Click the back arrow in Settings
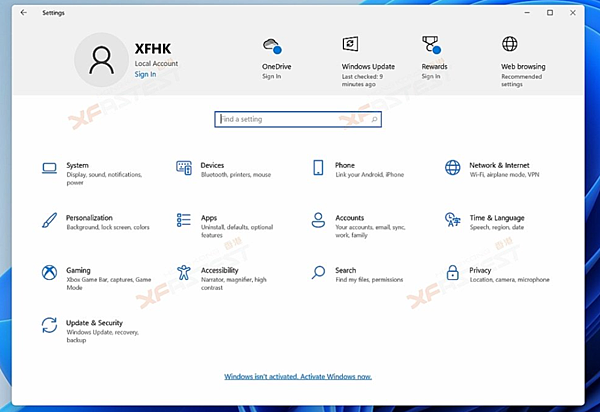Screen dimensions: 600x412 click(x=24, y=13)
